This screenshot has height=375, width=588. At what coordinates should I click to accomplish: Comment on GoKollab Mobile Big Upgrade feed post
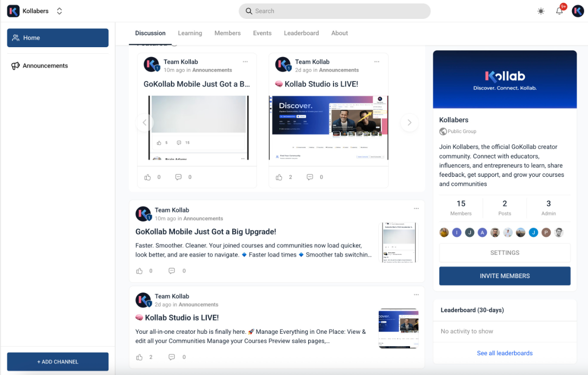coord(172,271)
